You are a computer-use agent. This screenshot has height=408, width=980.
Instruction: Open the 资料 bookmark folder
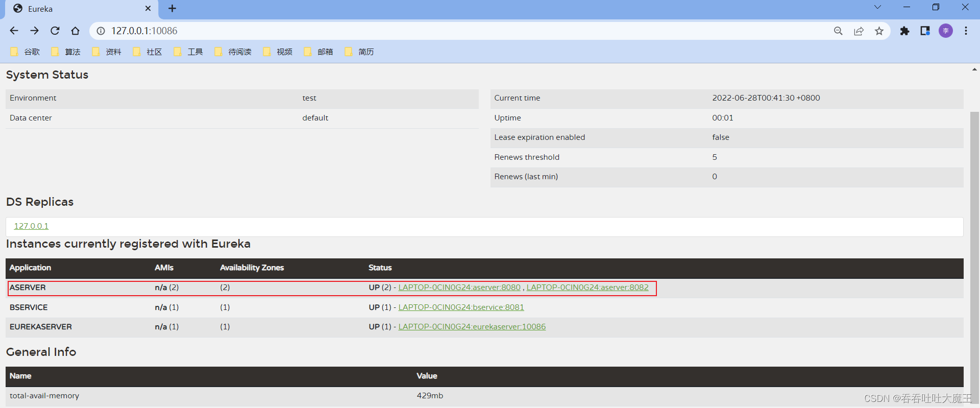(107, 52)
